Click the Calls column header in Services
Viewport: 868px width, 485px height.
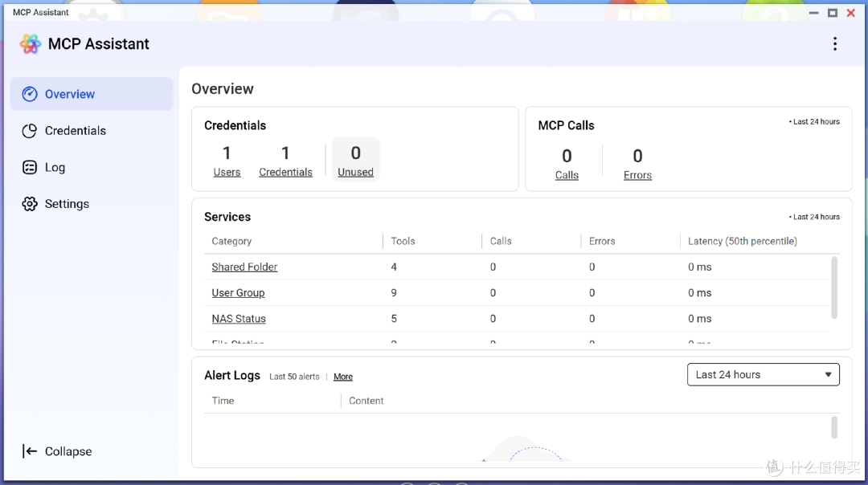(x=501, y=241)
